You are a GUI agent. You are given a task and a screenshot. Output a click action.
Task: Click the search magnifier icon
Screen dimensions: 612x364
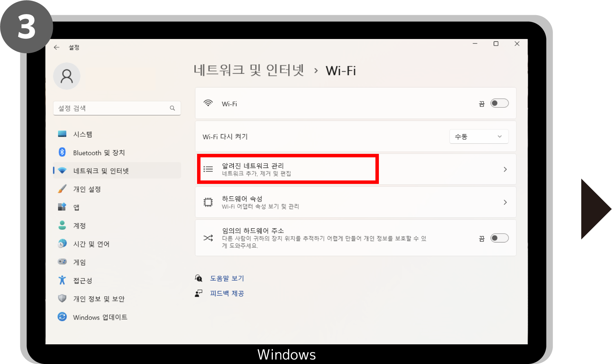pos(172,108)
